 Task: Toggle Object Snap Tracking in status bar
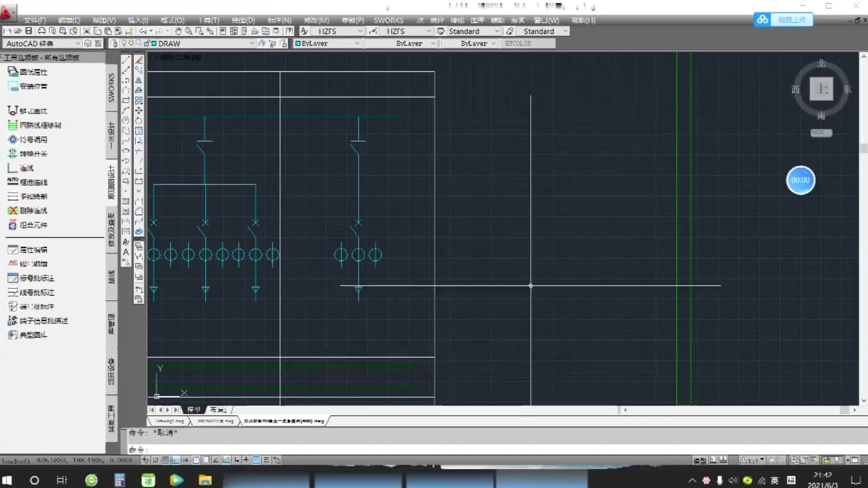216,460
